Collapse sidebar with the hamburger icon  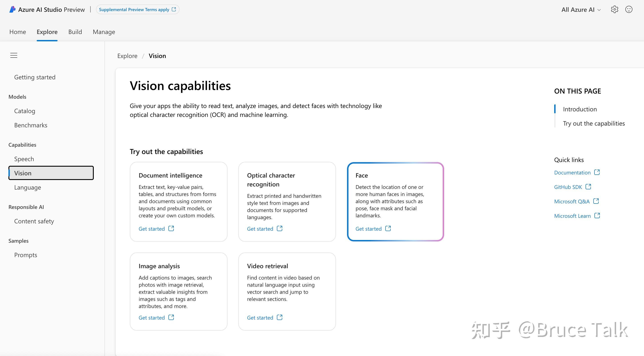(x=14, y=55)
